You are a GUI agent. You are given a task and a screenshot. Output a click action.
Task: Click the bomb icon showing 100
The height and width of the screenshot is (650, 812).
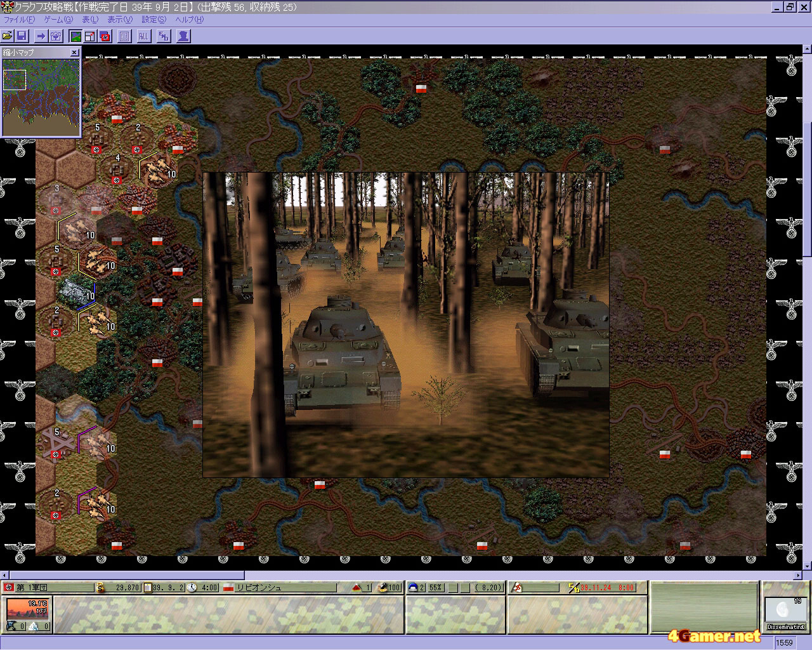coord(383,587)
